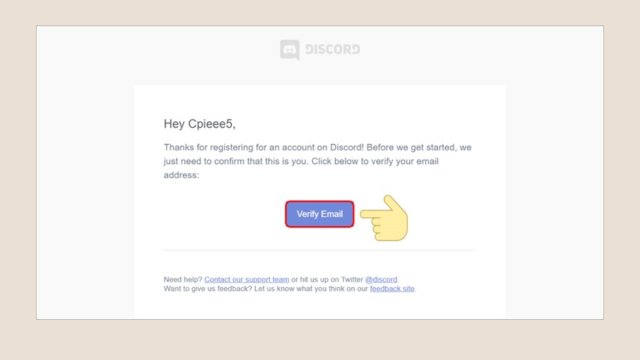Click the 'Click below to verify' sentence
This screenshot has height=360, width=640.
(x=375, y=161)
